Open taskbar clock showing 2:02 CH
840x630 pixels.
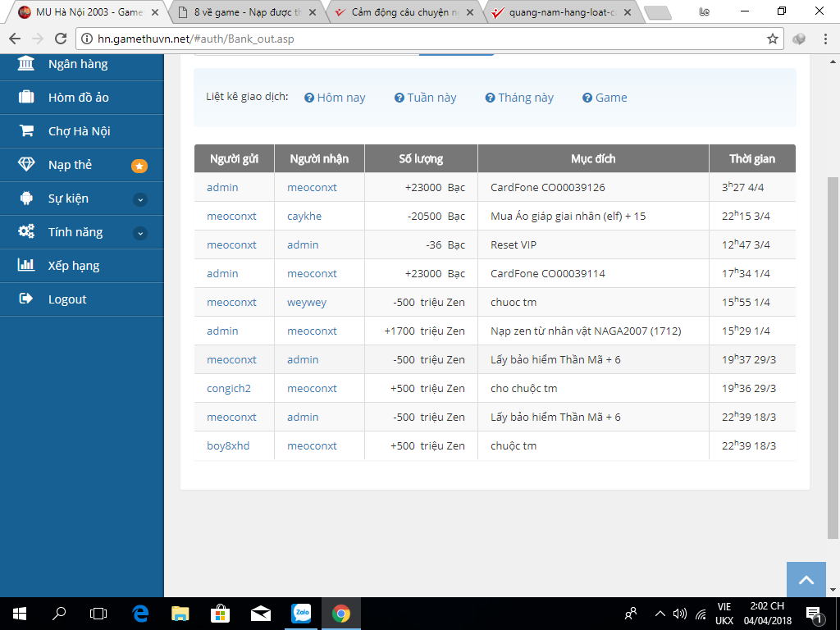point(767,614)
